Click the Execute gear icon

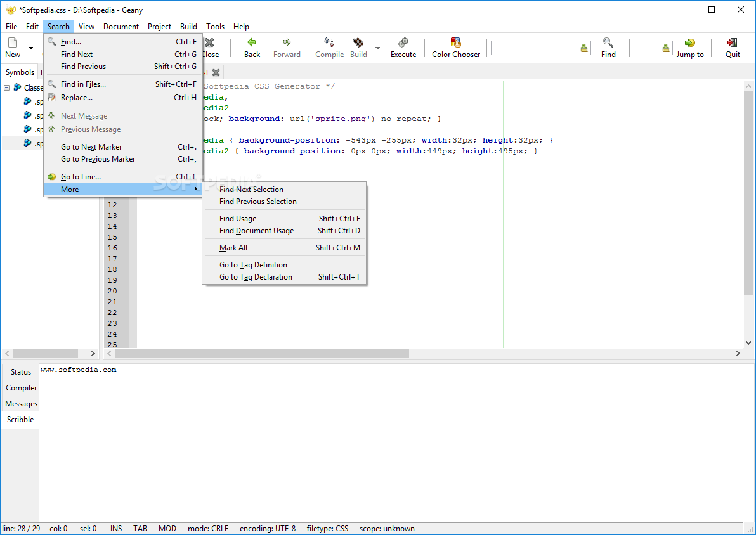pos(403,43)
